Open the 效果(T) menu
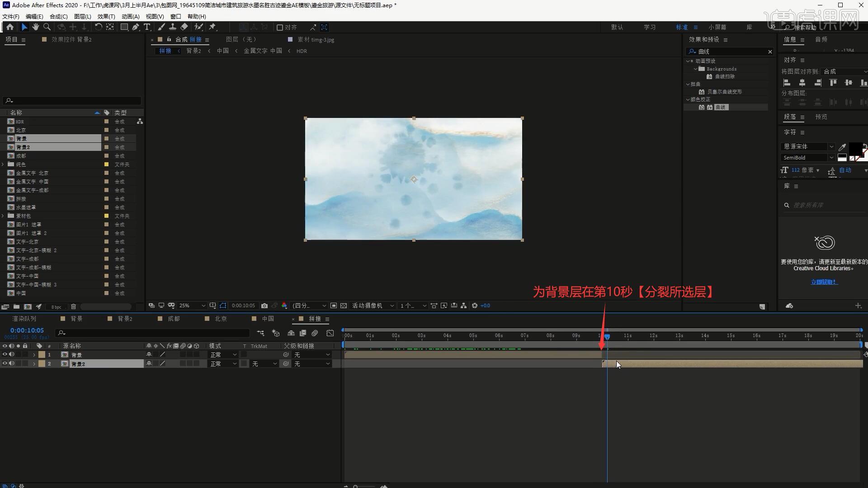This screenshot has height=488, width=868. pyautogui.click(x=106, y=16)
